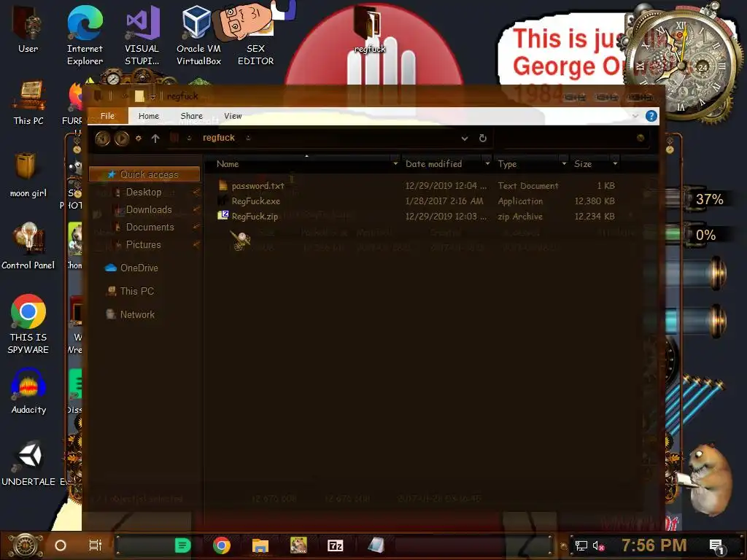Open File Explorer from the taskbar
Viewport: 747px width, 560px height.
click(x=260, y=545)
